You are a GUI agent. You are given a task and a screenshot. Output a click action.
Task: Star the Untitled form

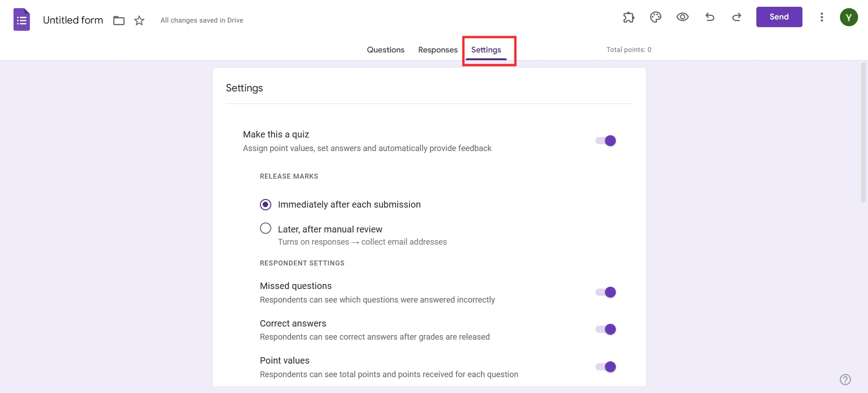(x=139, y=20)
